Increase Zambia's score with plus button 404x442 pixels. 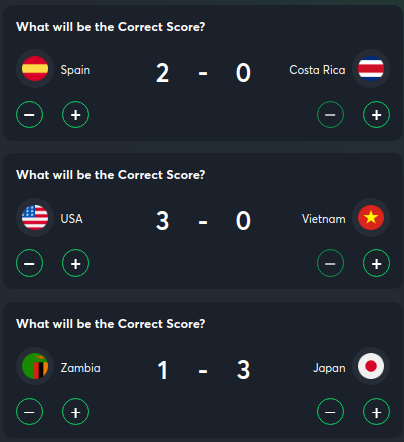[75, 412]
